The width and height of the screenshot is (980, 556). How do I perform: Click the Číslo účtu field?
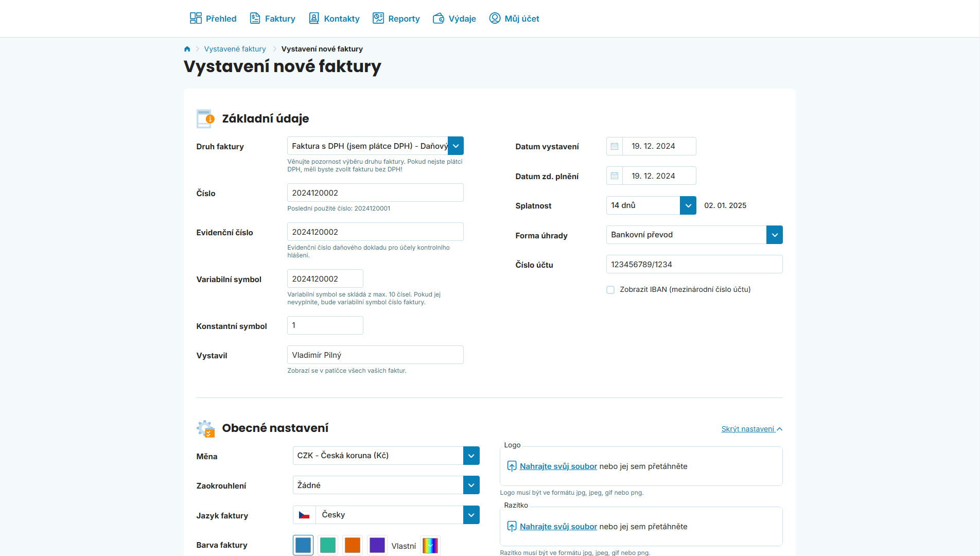[694, 264]
